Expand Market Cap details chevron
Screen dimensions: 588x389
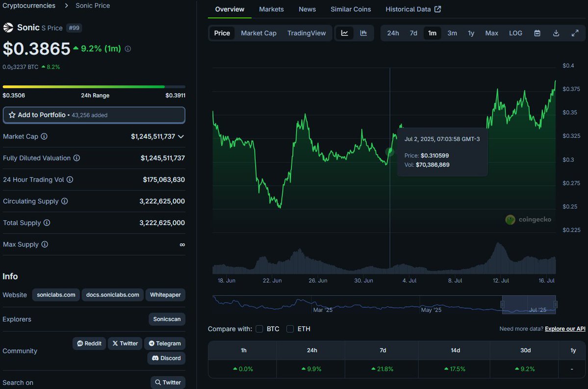pyautogui.click(x=181, y=136)
